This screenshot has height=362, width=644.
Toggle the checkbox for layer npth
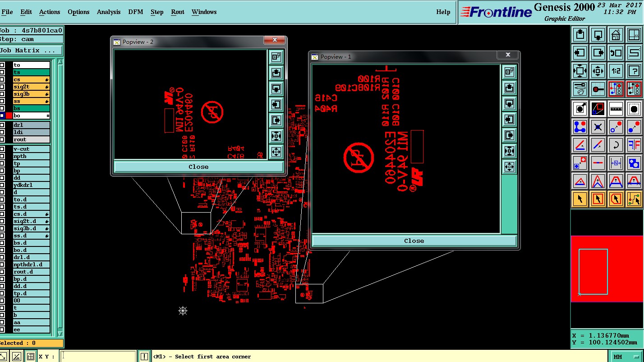click(x=2, y=156)
